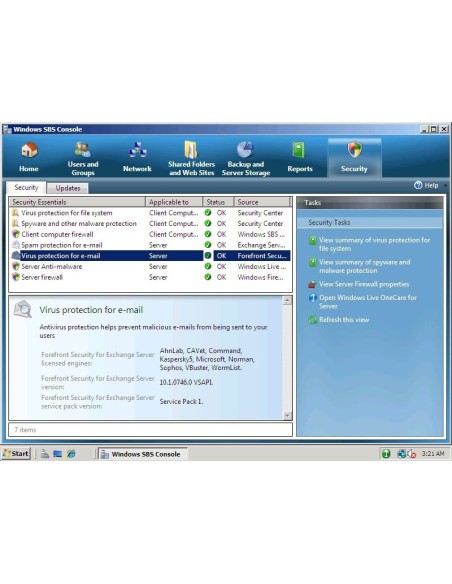Open the Reports section

point(300,158)
